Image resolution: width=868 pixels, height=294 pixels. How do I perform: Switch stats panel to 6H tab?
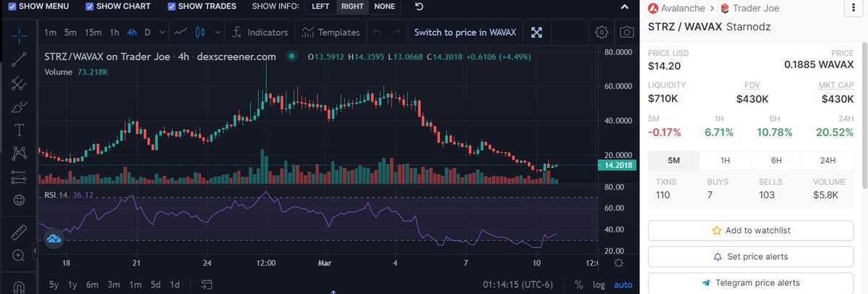[x=776, y=161]
